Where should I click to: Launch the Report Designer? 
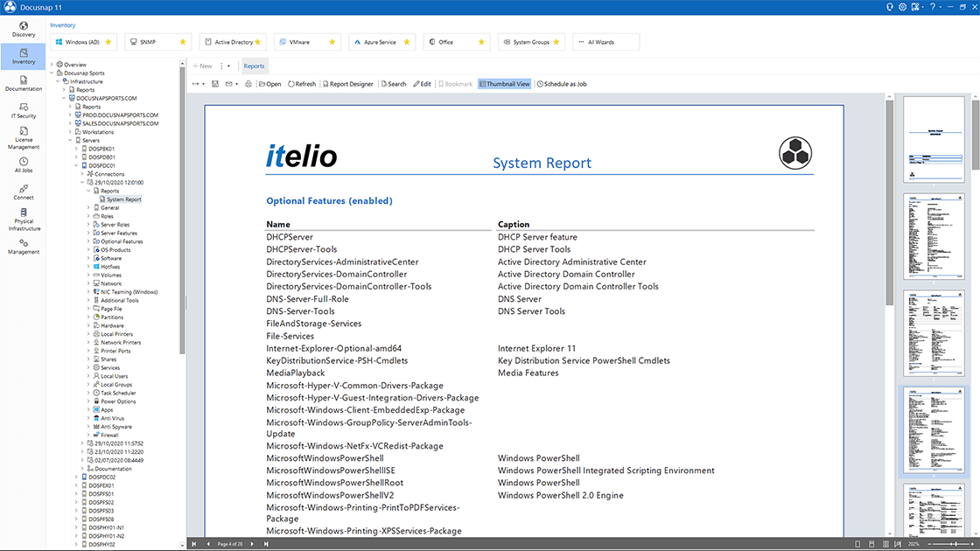(x=348, y=84)
